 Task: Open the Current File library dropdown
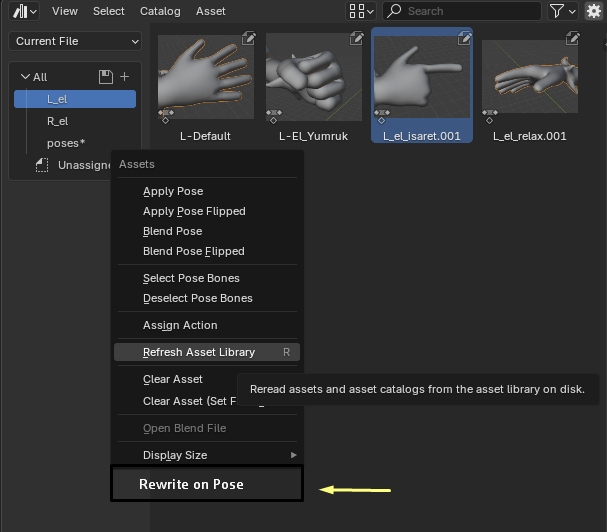(x=75, y=41)
